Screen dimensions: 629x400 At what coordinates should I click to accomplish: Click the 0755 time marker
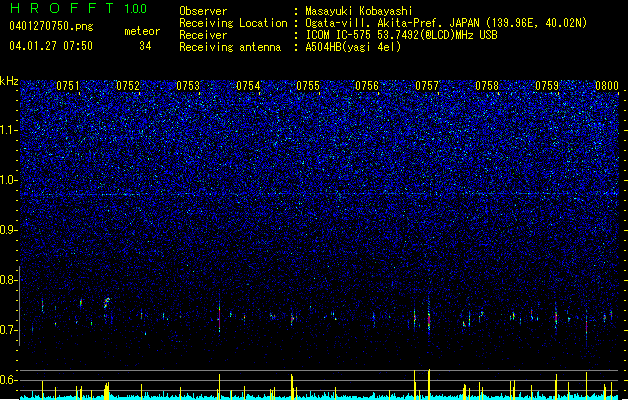[x=308, y=86]
